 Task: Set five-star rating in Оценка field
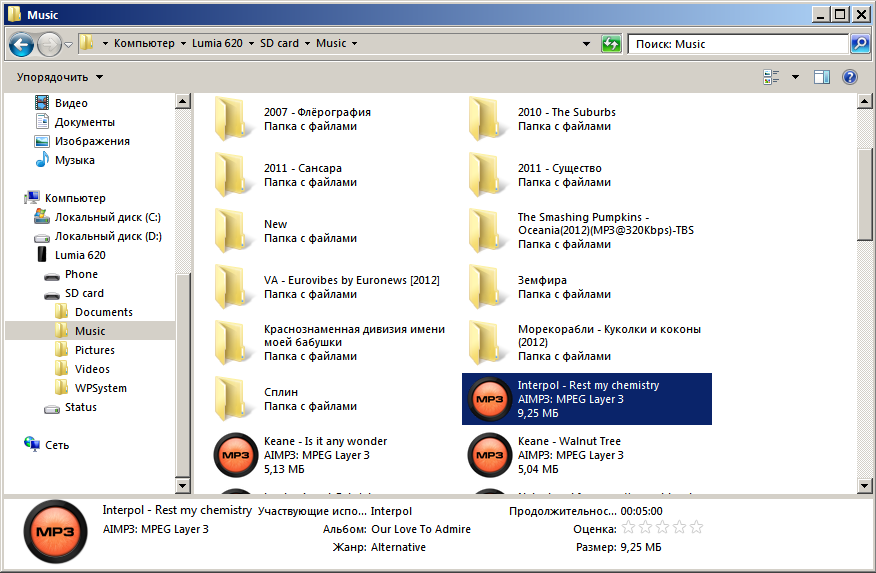click(696, 527)
